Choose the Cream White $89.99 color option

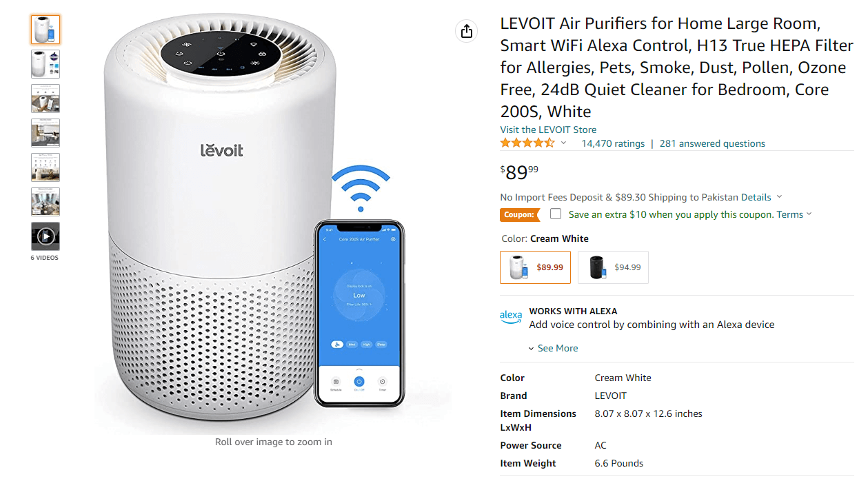(536, 267)
